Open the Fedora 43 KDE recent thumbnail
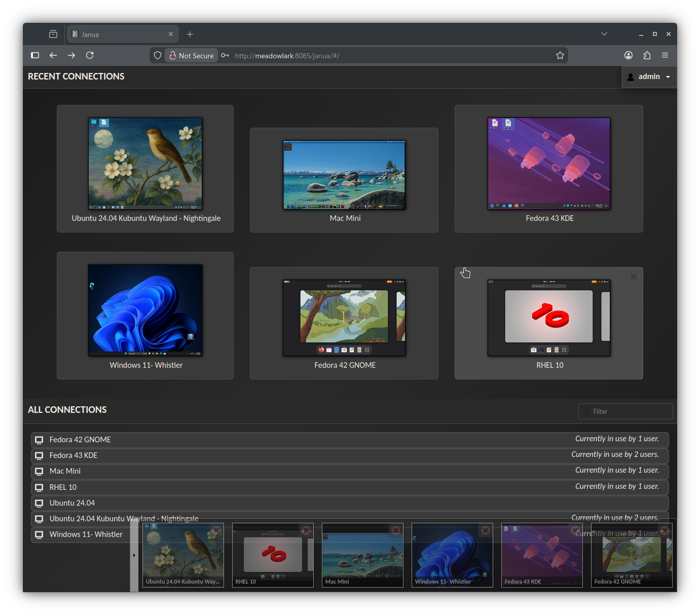The image size is (700, 615). click(548, 164)
